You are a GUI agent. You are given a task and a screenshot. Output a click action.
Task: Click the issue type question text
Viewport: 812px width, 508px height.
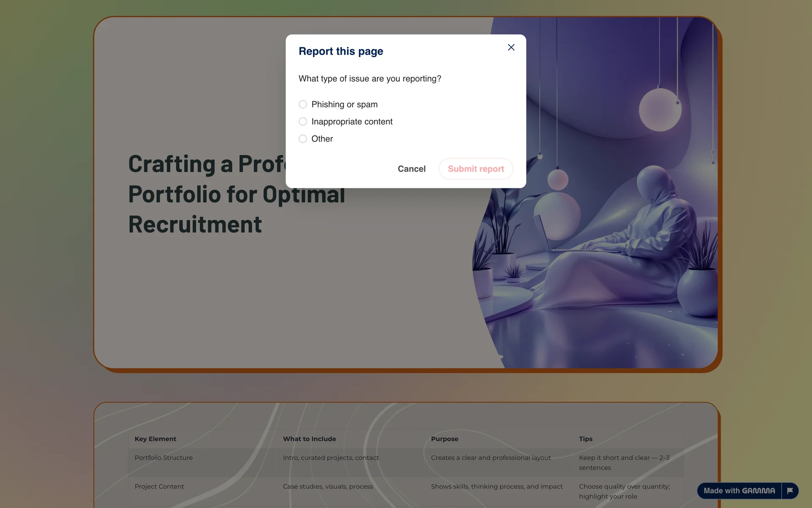click(370, 79)
